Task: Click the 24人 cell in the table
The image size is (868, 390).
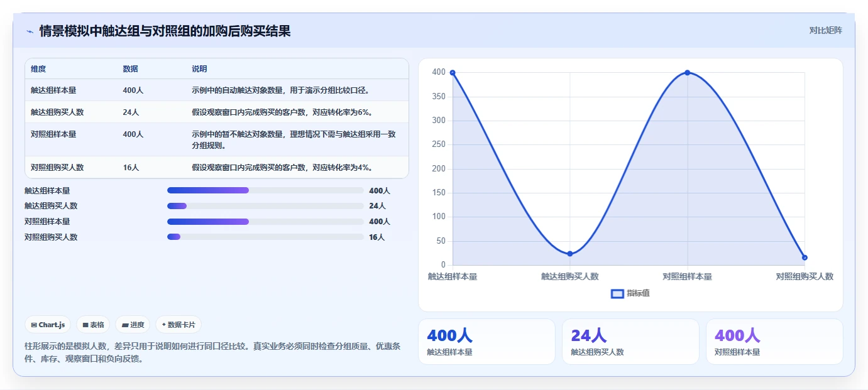Action: coord(131,112)
